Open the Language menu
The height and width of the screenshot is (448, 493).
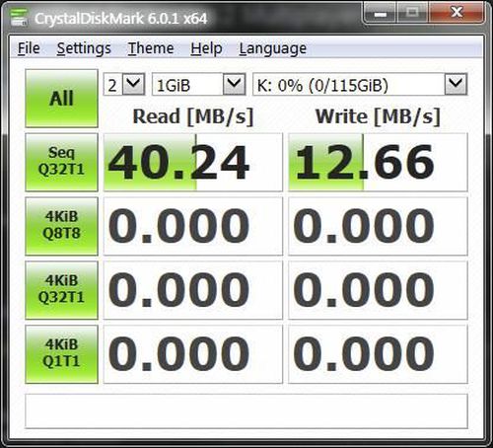[x=273, y=48]
